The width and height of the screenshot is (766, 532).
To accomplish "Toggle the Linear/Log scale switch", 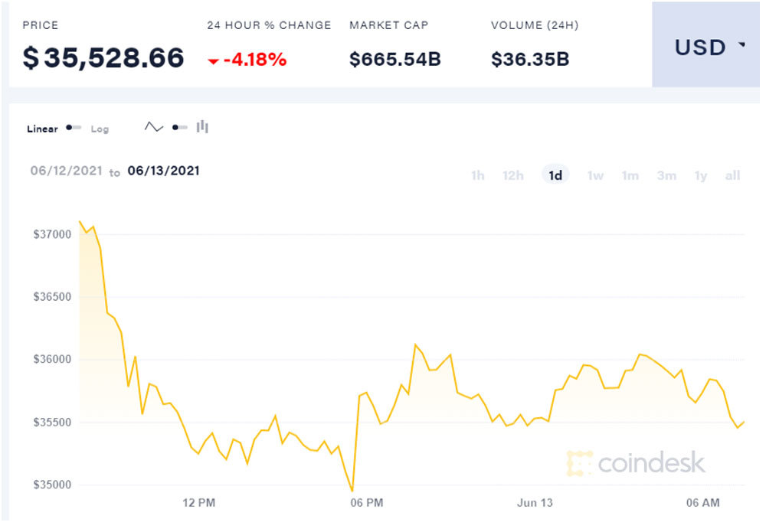I will [74, 128].
